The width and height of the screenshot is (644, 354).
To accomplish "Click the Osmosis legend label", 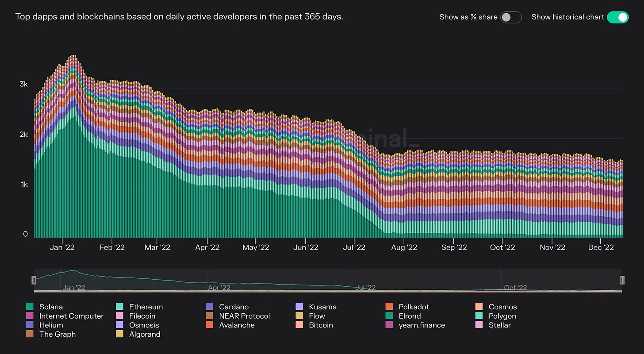I will click(x=144, y=325).
